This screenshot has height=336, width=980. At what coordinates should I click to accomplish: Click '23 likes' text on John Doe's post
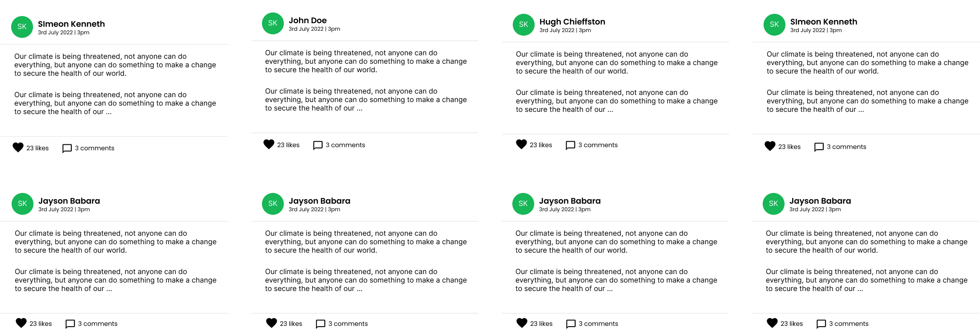coord(288,145)
